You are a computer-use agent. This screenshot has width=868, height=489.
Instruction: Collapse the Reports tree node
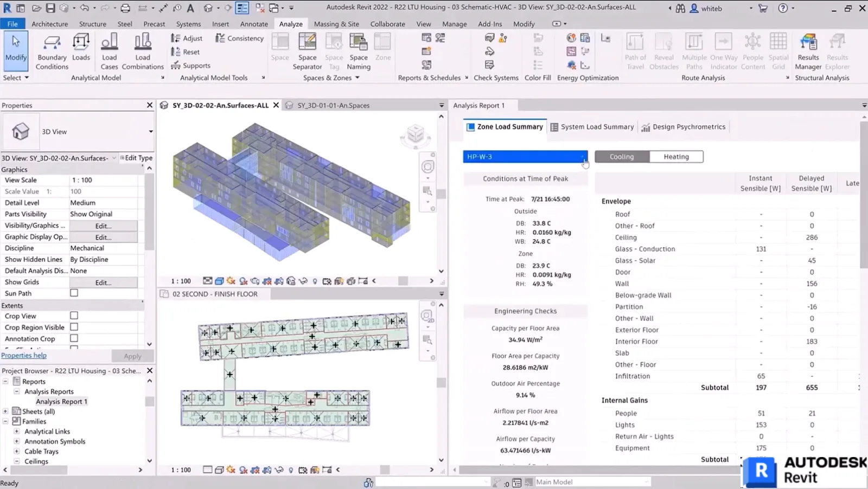tap(5, 381)
